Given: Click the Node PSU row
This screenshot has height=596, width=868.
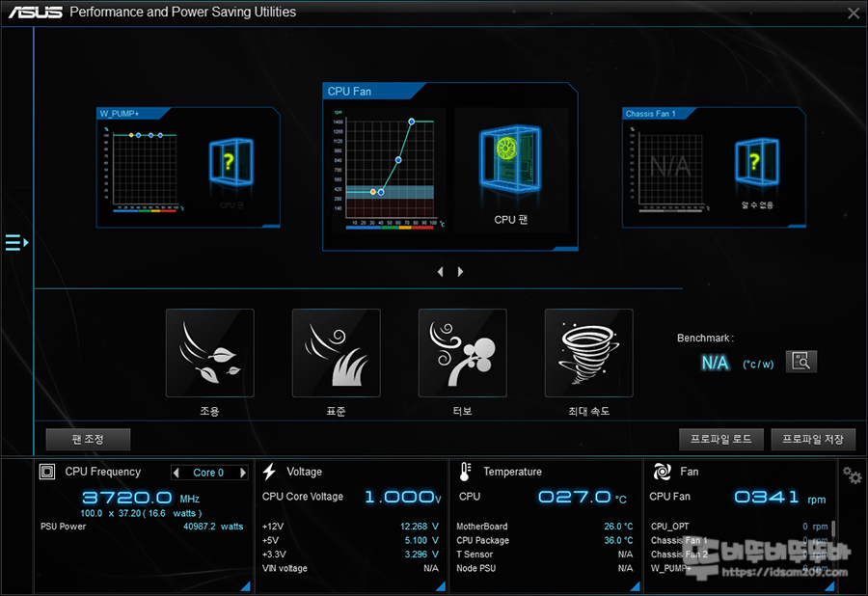Looking at the screenshot, I should 545,568.
